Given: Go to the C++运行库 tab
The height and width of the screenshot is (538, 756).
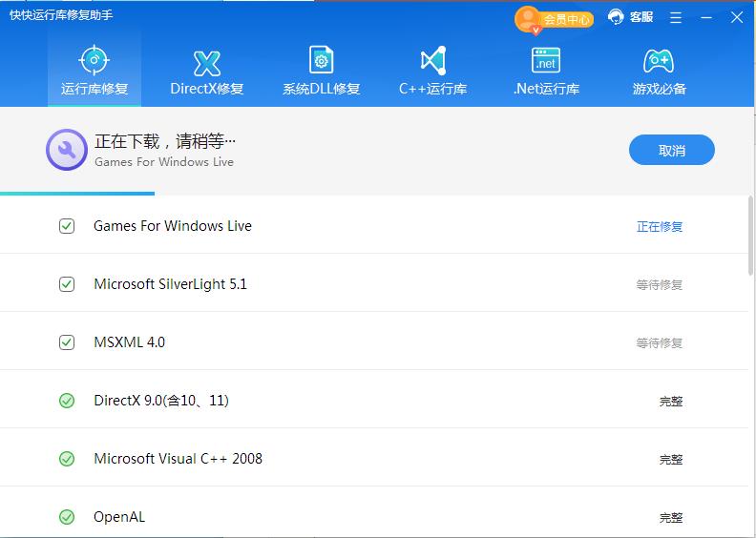Looking at the screenshot, I should point(433,70).
